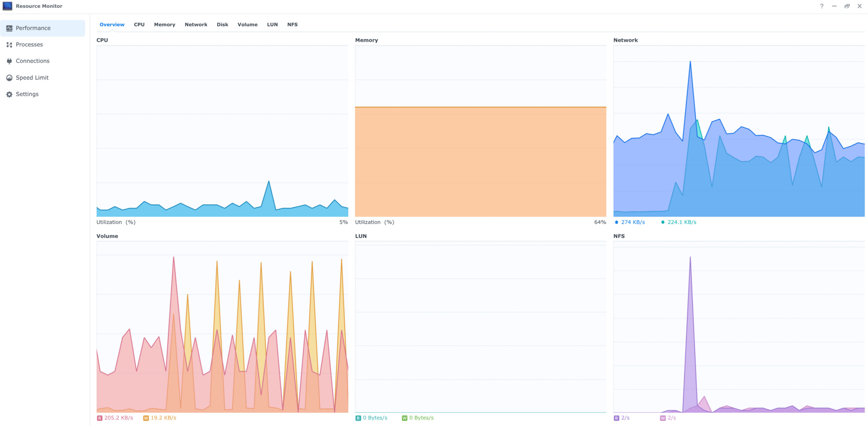The width and height of the screenshot is (868, 426).
Task: Click the 274 KB/s upload speed label
Action: pyautogui.click(x=633, y=222)
